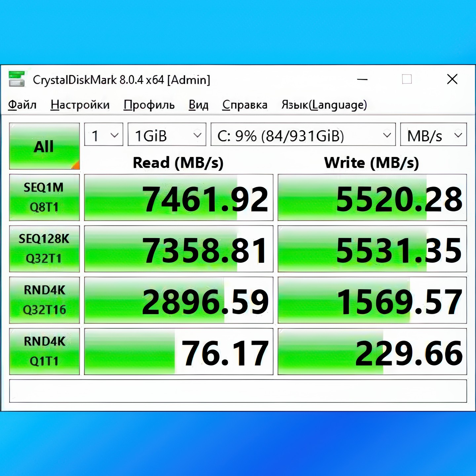Run the RND4K Q1T1 test
The width and height of the screenshot is (476, 476).
click(x=44, y=351)
